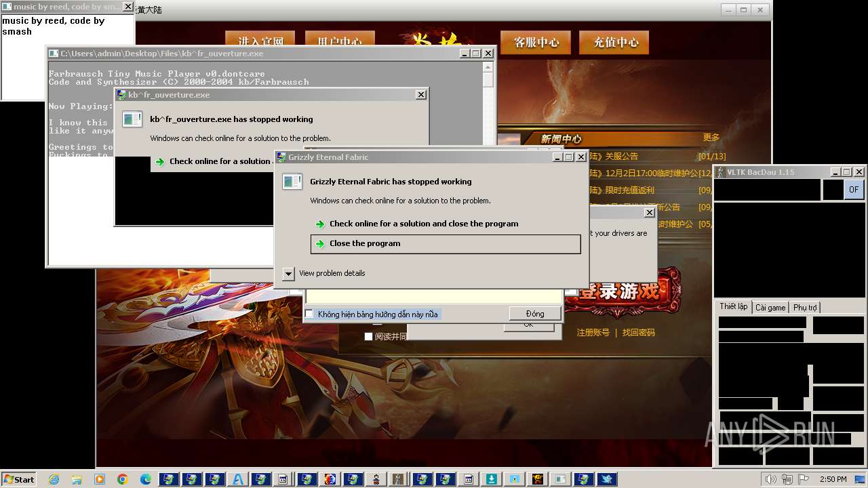The width and height of the screenshot is (868, 488).
Task: Click the Grizzly Eternal Fabric title bar icon
Action: tap(281, 157)
